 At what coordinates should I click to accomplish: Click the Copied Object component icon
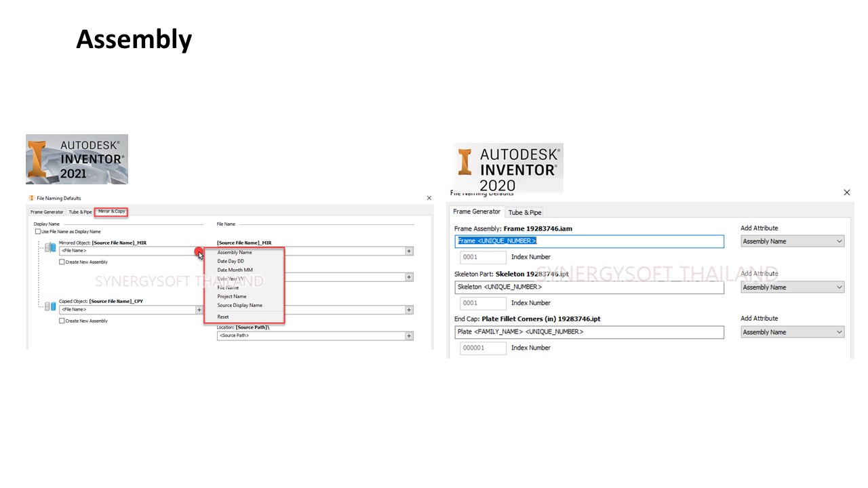tap(50, 306)
